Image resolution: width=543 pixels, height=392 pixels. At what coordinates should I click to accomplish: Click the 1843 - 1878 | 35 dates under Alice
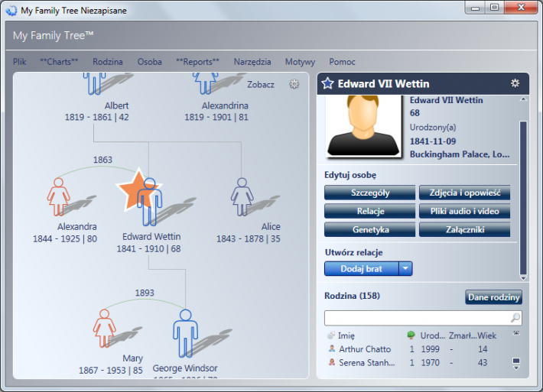249,238
